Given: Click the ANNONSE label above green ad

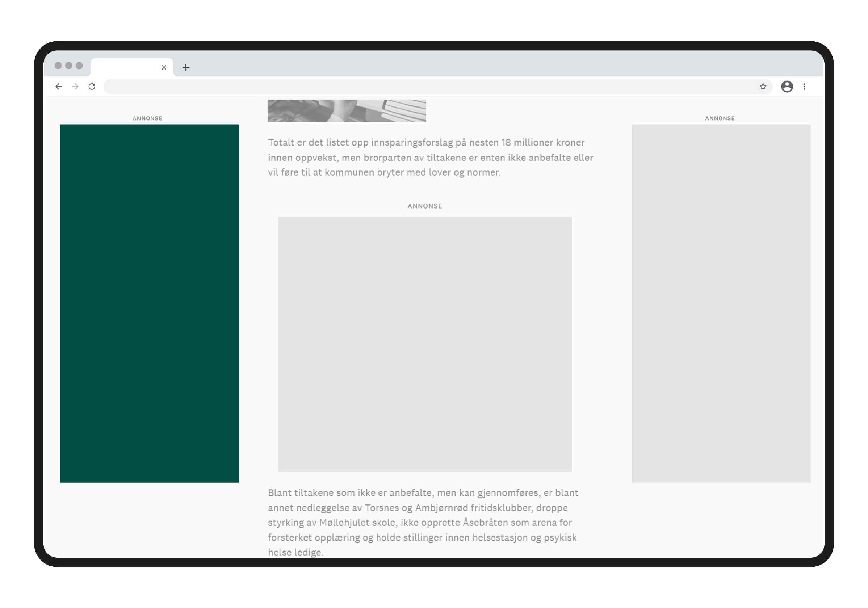Looking at the screenshot, I should pyautogui.click(x=147, y=118).
